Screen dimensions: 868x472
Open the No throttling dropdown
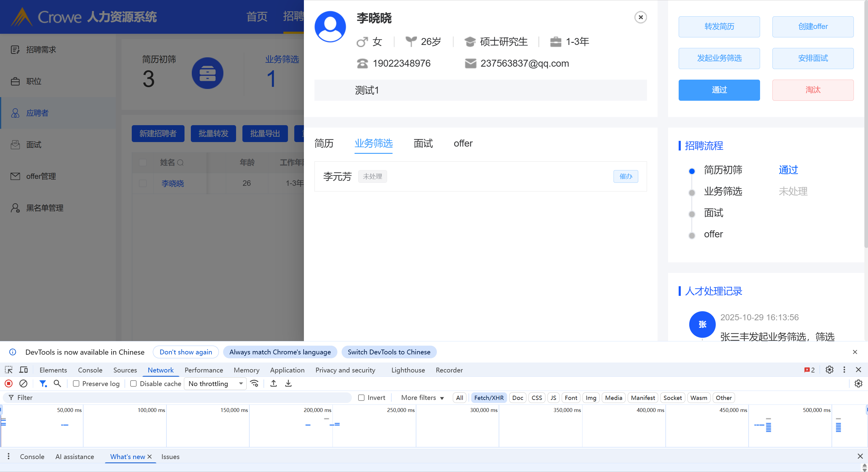coord(215,384)
